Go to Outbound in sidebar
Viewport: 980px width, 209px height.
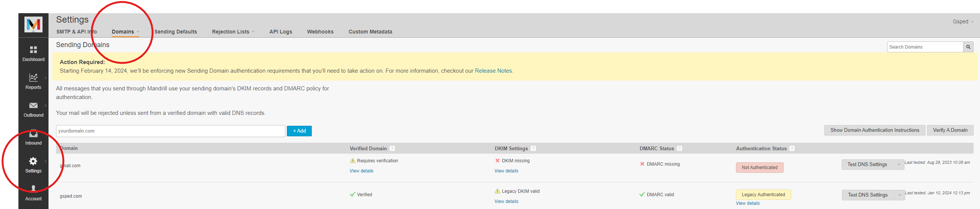tap(33, 109)
